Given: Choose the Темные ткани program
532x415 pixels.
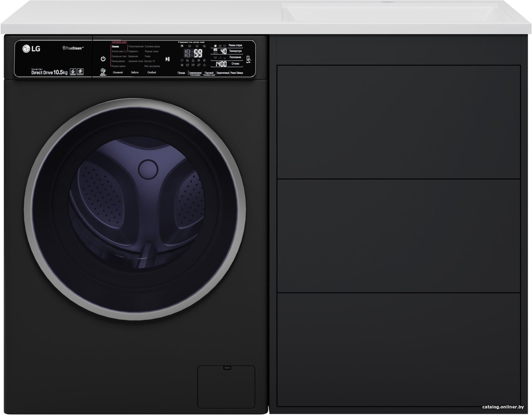Looking at the screenshot, I should point(152,51).
